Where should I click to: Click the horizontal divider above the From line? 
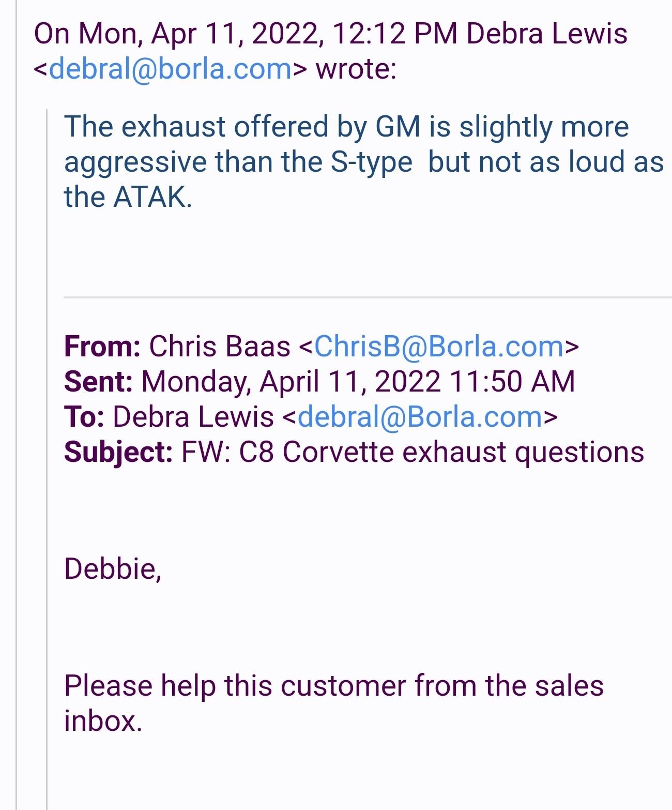click(x=368, y=297)
